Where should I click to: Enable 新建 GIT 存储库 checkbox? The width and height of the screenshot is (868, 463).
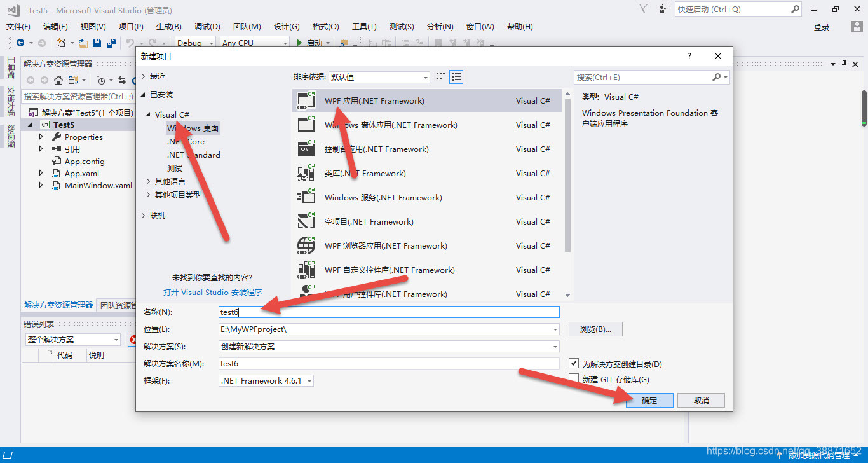click(x=574, y=379)
